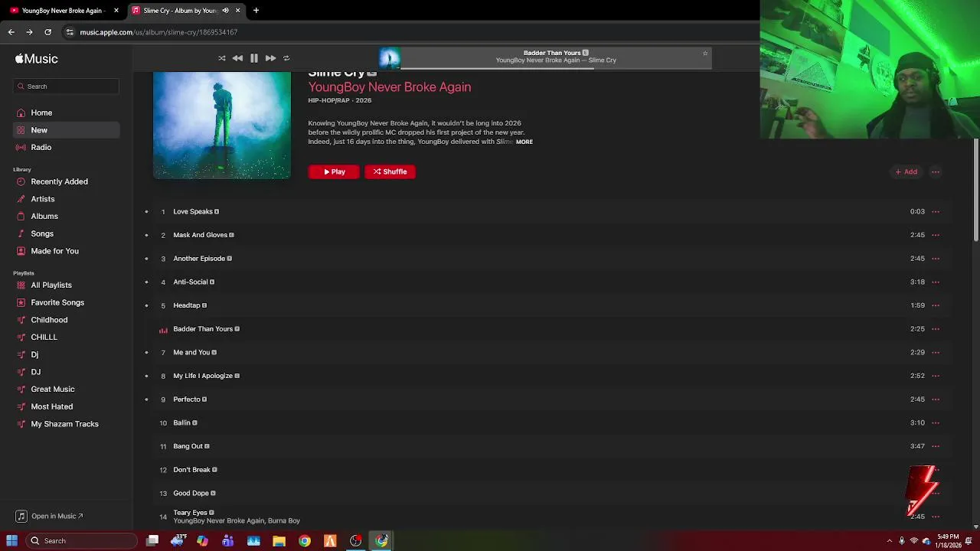
Task: Open more options for Anti-Social
Action: coord(936,282)
